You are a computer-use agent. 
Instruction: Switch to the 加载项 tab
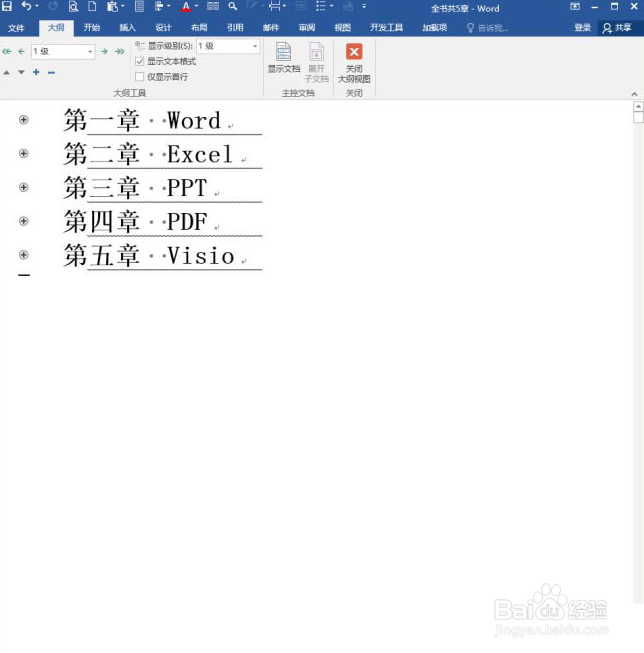[434, 28]
